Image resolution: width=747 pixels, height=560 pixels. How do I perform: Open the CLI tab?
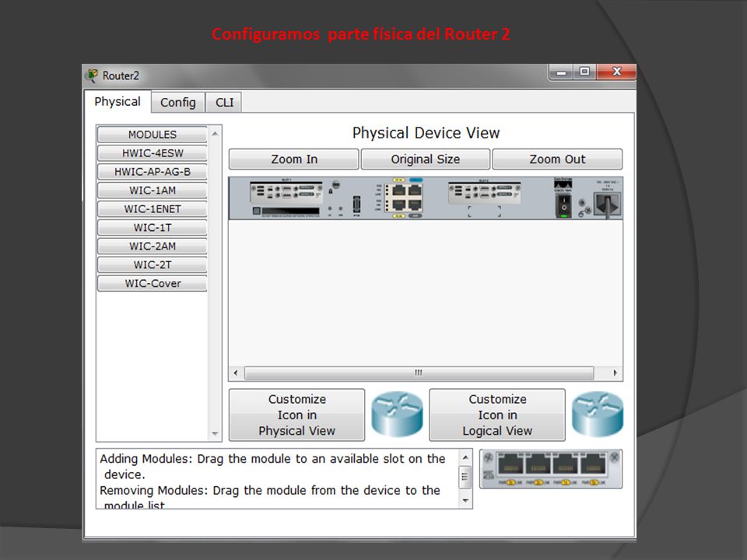[x=224, y=103]
